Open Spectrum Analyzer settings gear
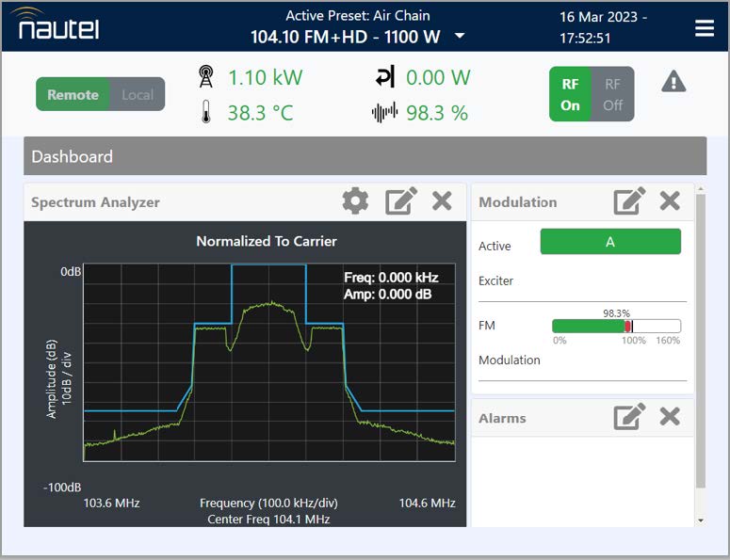The height and width of the screenshot is (560, 730). pyautogui.click(x=355, y=201)
